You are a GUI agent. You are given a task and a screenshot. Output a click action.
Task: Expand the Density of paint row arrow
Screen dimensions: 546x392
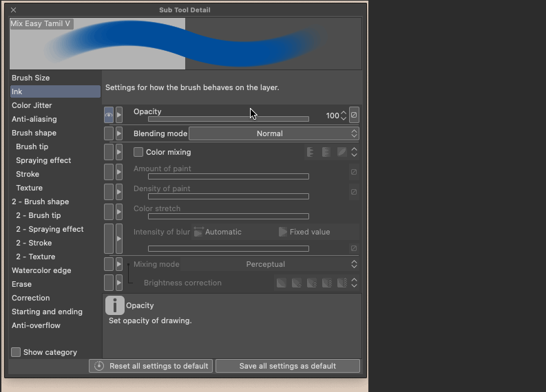(x=119, y=192)
